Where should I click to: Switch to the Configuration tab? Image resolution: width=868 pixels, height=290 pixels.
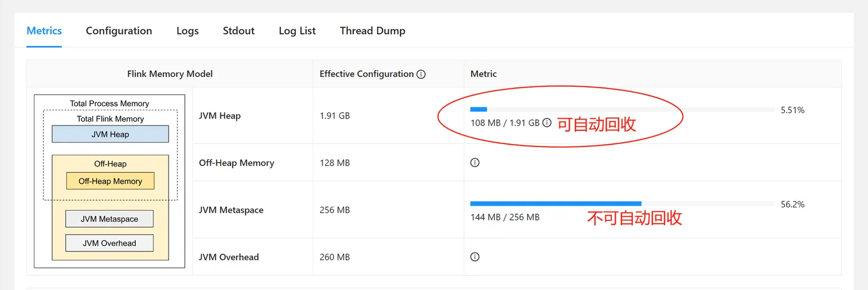point(119,30)
